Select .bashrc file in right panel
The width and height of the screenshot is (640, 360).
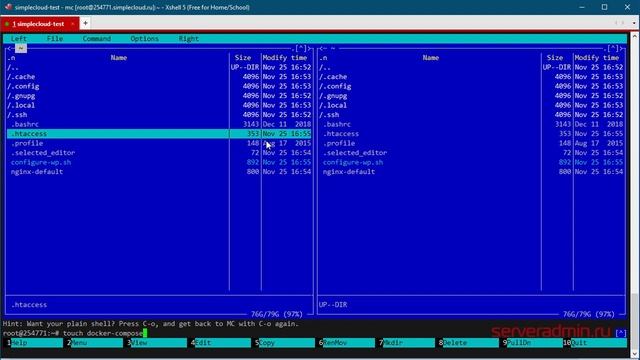(x=471, y=124)
